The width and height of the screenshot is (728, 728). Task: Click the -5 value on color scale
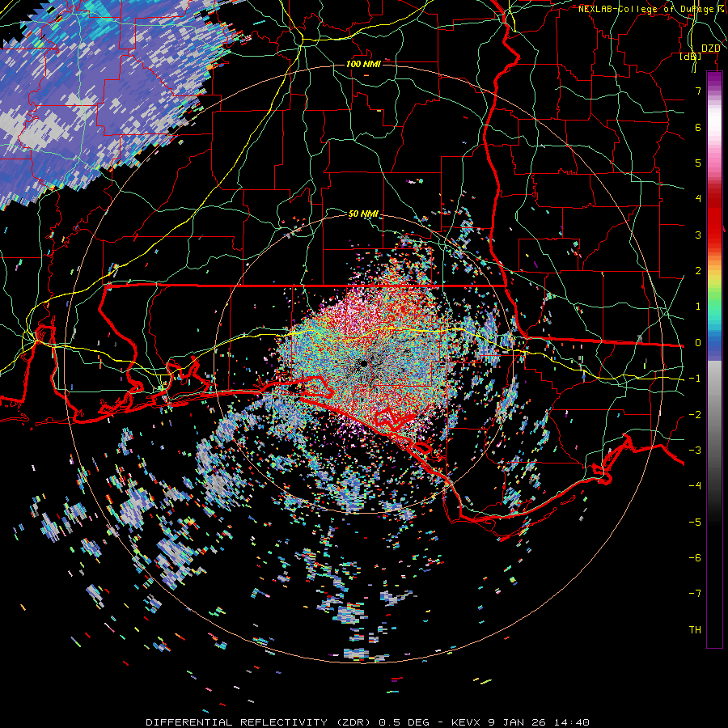695,523
